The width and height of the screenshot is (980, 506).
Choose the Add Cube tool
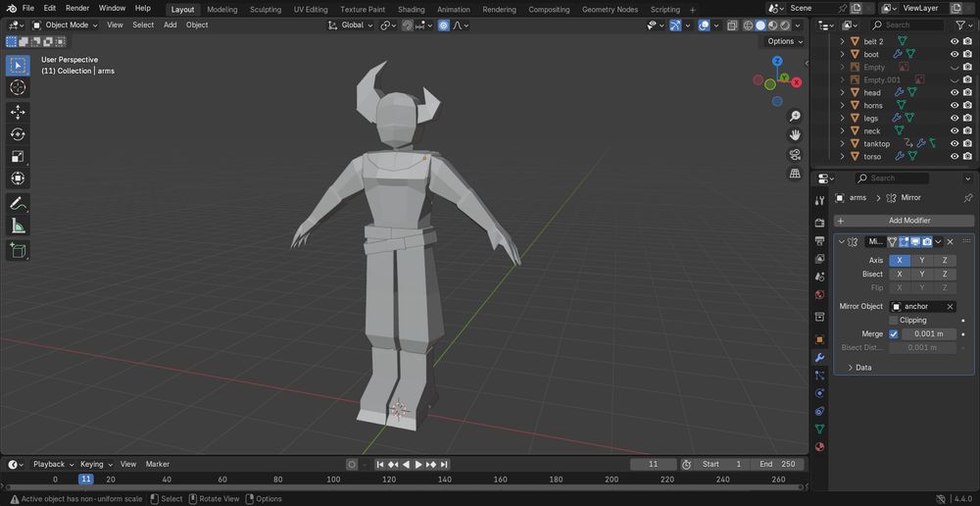[18, 250]
